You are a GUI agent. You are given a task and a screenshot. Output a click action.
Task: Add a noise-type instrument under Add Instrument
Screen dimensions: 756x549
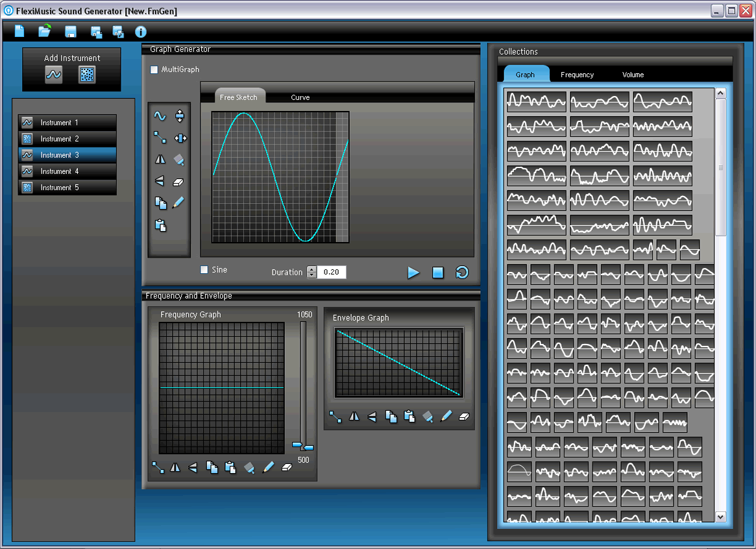(87, 75)
